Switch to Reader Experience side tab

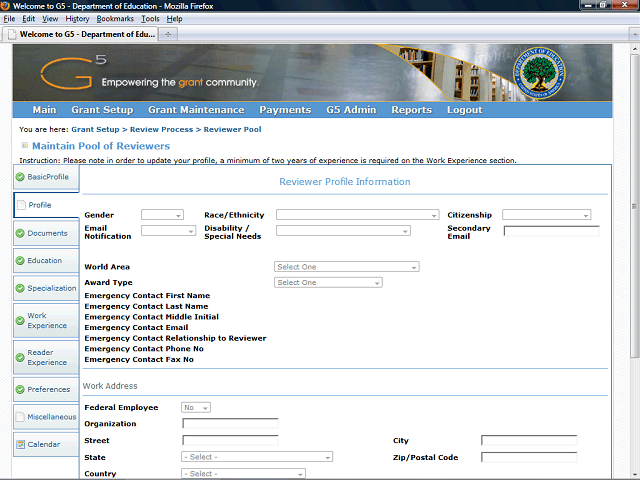[x=46, y=357]
